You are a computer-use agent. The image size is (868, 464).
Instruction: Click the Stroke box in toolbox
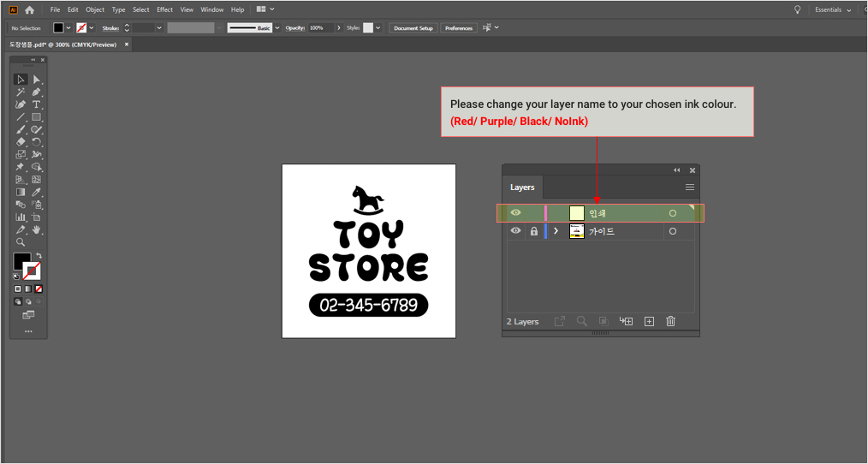pyautogui.click(x=33, y=271)
